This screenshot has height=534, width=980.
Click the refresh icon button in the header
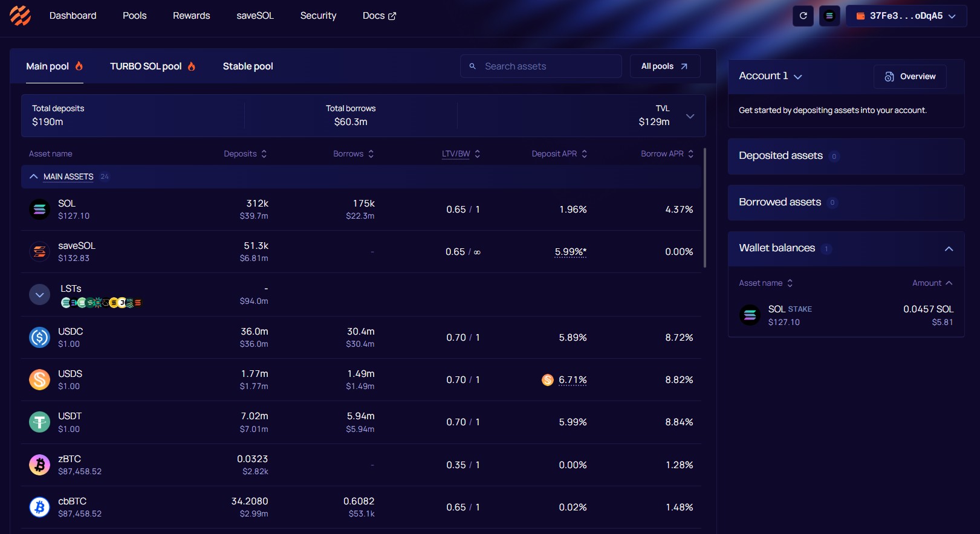coord(803,16)
